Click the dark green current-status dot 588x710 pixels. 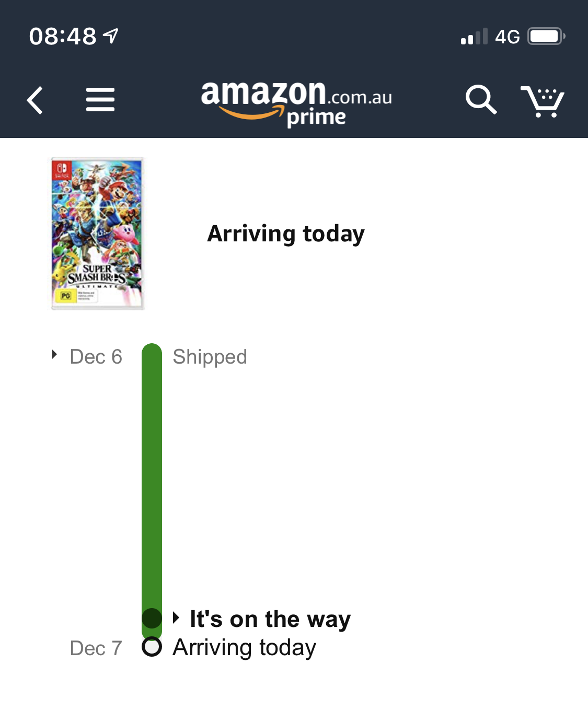(152, 618)
